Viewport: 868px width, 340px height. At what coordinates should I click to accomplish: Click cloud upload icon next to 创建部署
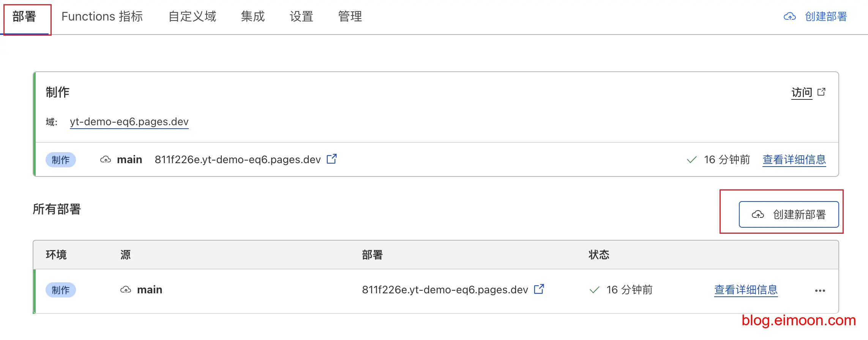790,17
